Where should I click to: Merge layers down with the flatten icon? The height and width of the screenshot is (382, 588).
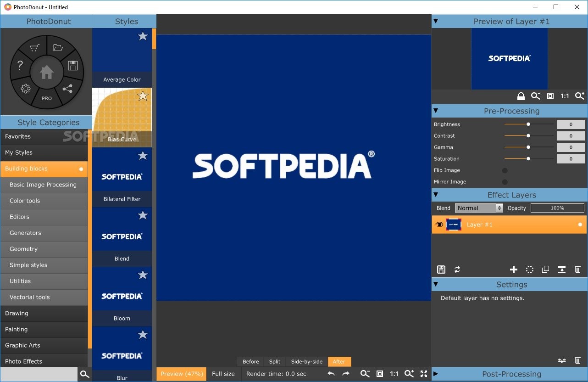click(561, 270)
